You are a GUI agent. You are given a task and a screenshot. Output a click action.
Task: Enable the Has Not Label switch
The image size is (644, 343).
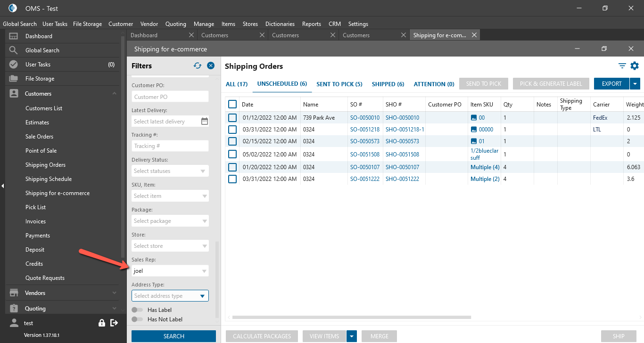click(138, 319)
